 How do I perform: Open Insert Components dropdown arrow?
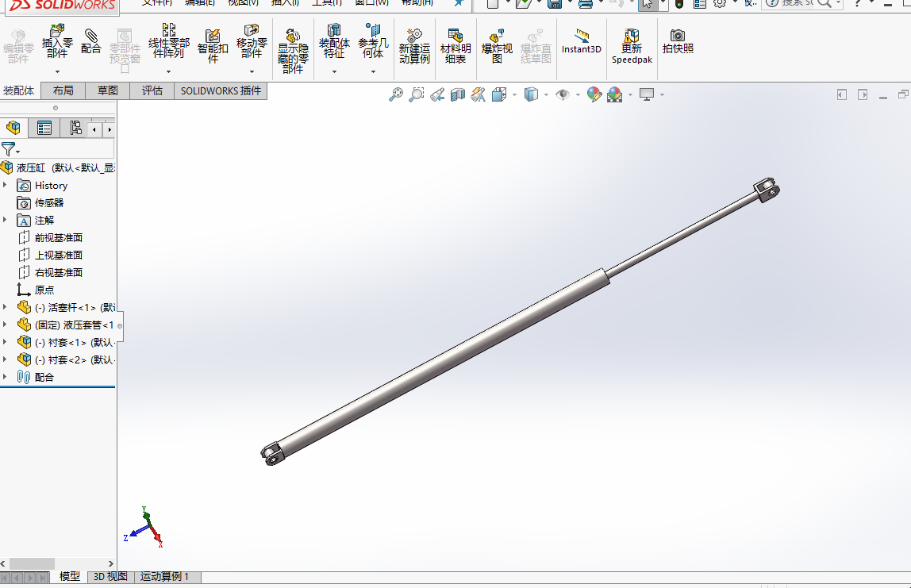[x=57, y=71]
